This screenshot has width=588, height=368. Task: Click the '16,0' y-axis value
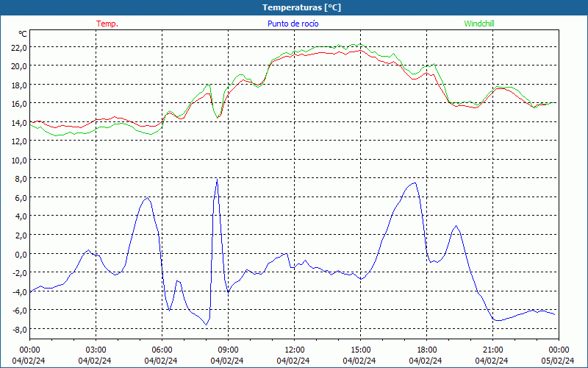pos(19,104)
